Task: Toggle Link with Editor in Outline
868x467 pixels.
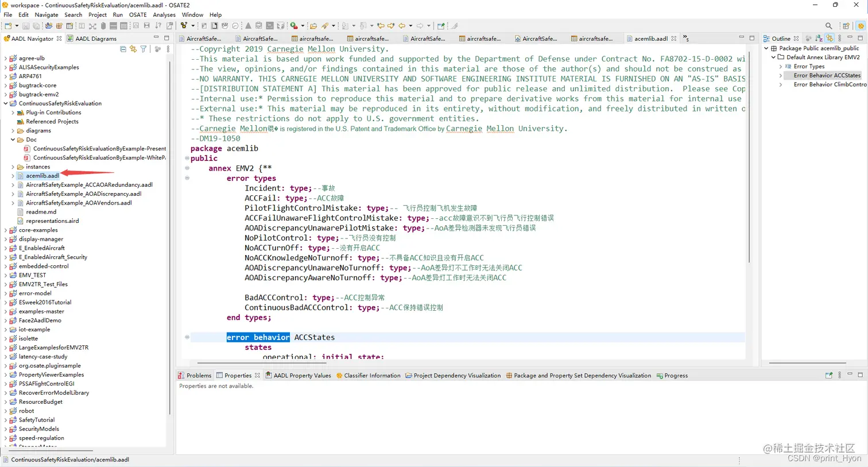Action: coord(830,38)
